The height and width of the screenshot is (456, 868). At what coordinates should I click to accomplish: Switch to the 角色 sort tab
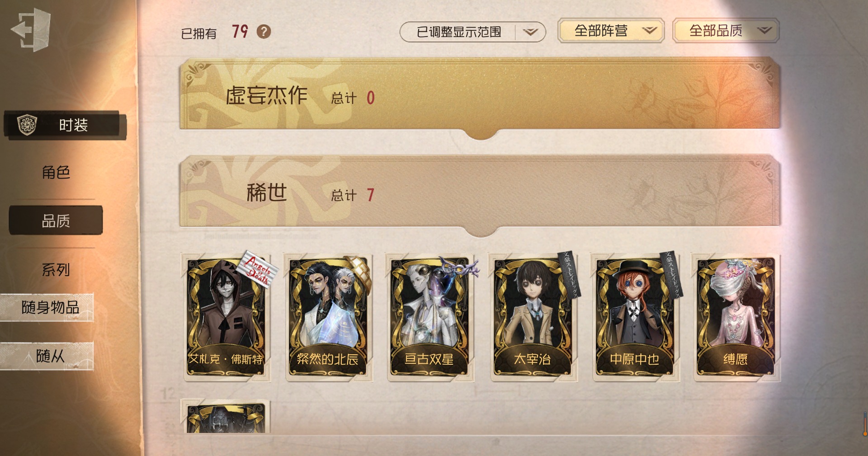tap(56, 172)
